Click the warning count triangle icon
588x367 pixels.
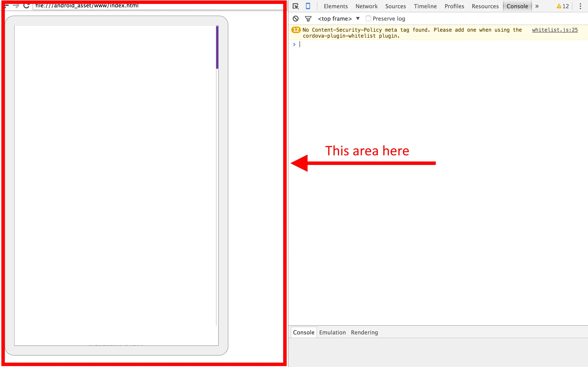point(559,6)
